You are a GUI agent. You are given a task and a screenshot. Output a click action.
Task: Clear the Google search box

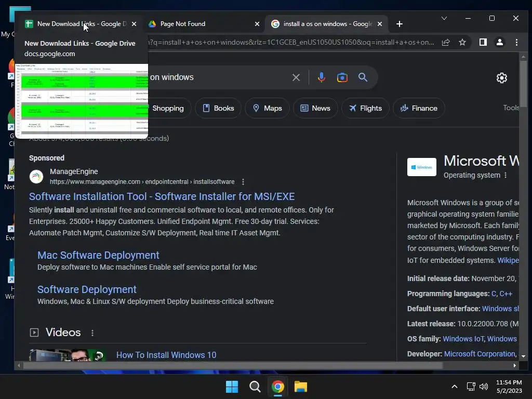click(296, 77)
